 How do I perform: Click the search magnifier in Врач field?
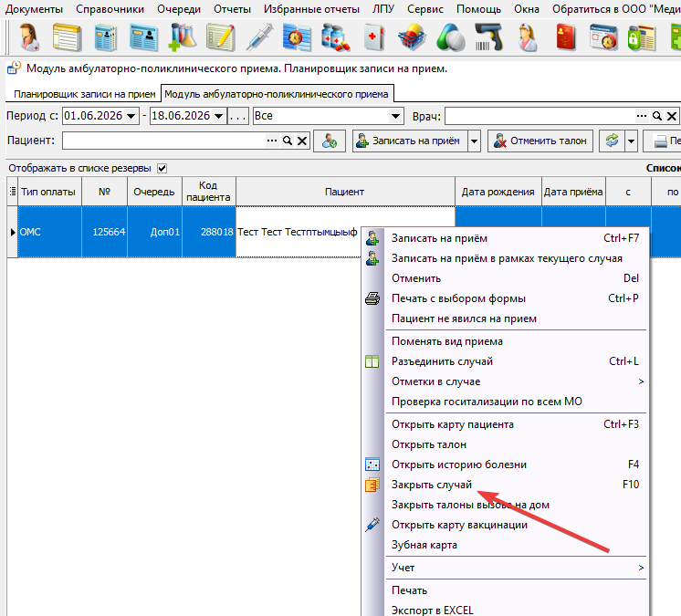pos(657,116)
